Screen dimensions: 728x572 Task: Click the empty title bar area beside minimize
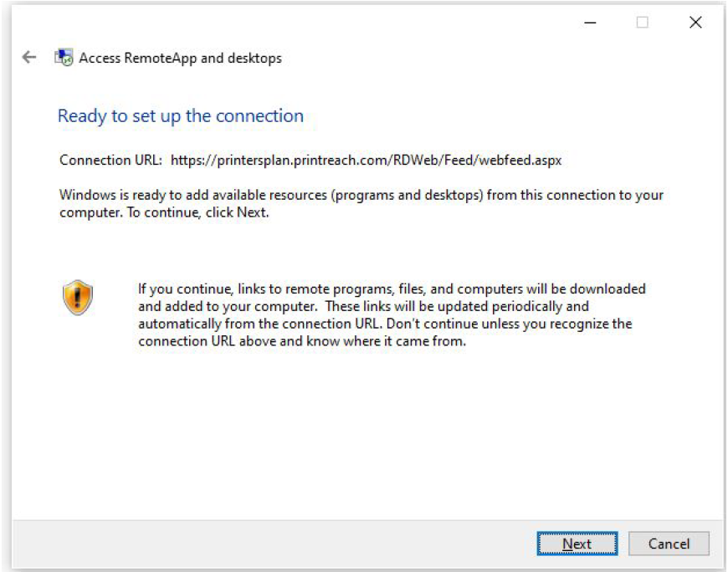tap(325, 23)
